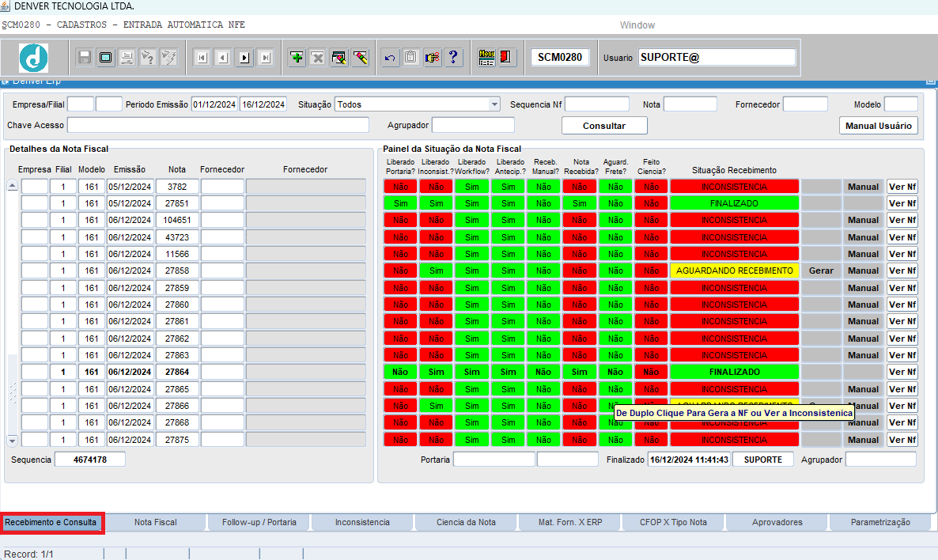Switch to the Recebimento e Consulta tab
Image resolution: width=938 pixels, height=560 pixels.
click(x=51, y=522)
